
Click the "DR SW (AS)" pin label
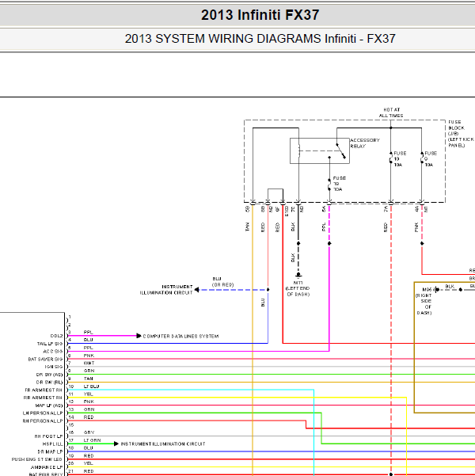[49, 375]
